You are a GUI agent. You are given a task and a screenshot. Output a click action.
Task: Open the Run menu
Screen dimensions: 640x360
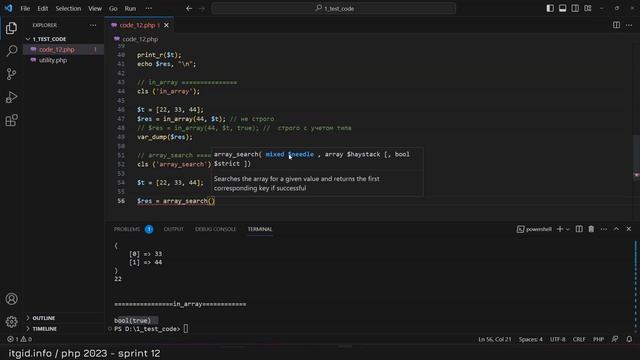130,8
